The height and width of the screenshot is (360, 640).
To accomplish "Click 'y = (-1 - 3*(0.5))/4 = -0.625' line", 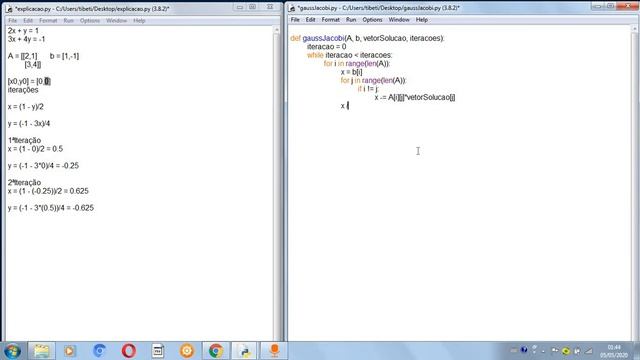I will 51,208.
